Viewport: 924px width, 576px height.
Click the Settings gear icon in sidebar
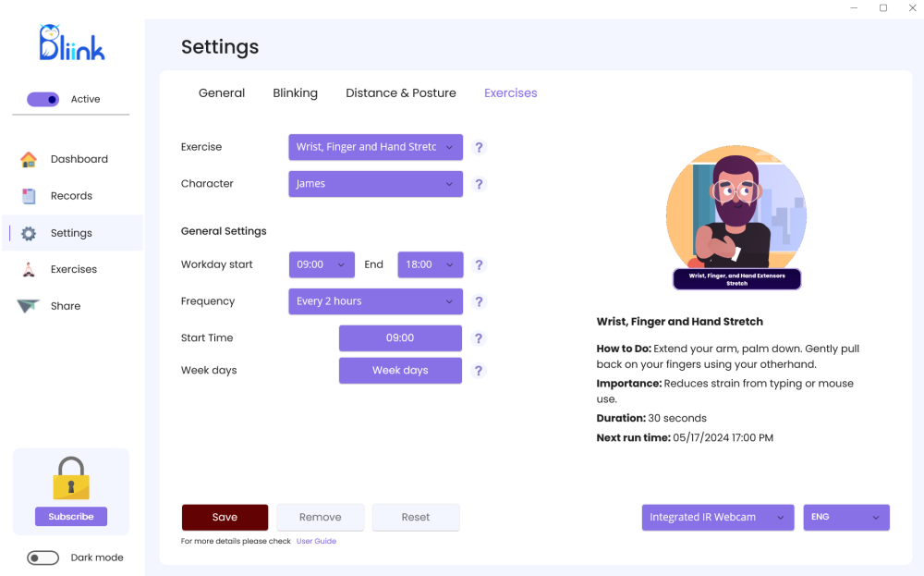coord(29,233)
